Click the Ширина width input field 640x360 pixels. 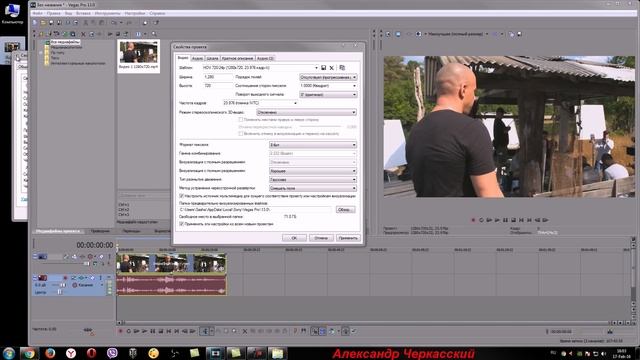(218, 77)
